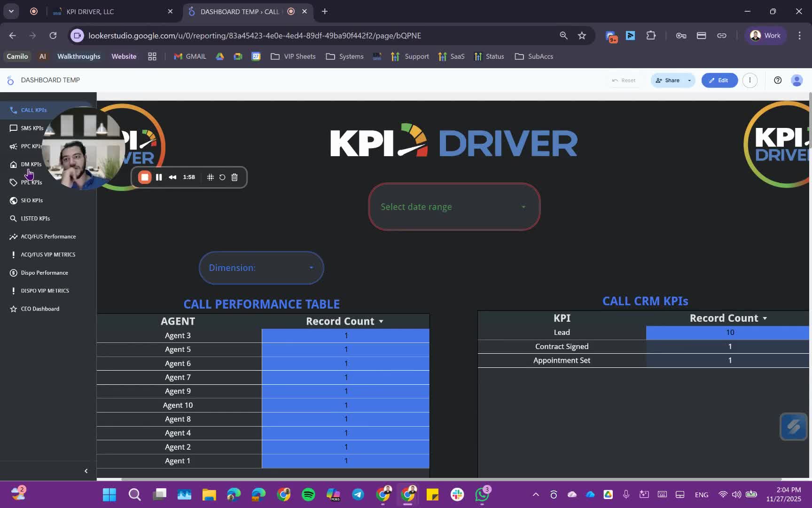The image size is (812, 508).
Task: Open a new browser tab
Action: [x=325, y=12]
